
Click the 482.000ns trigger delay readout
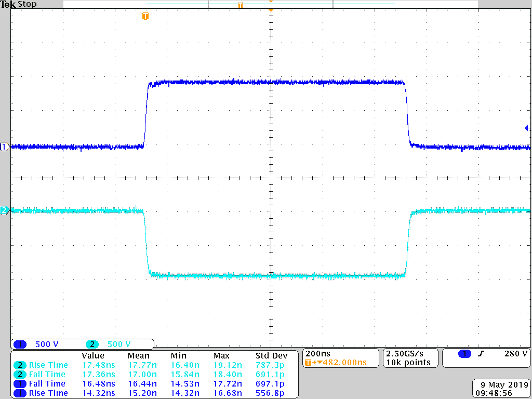point(340,362)
